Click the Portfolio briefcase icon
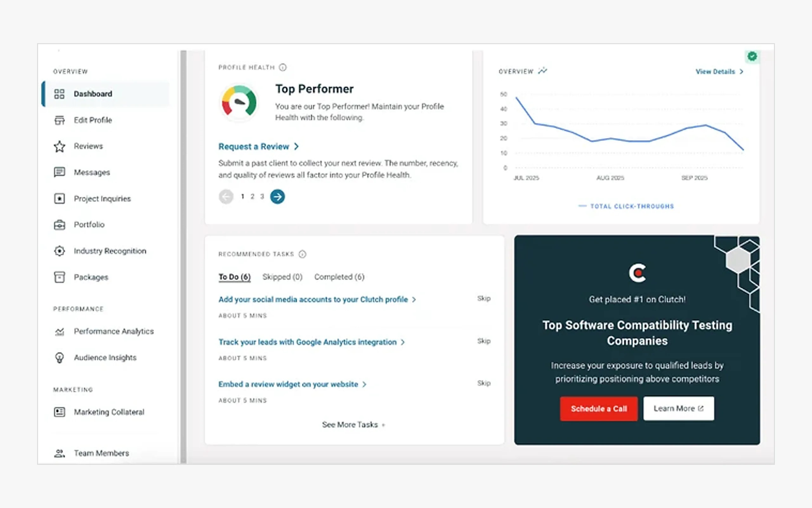 pos(59,225)
